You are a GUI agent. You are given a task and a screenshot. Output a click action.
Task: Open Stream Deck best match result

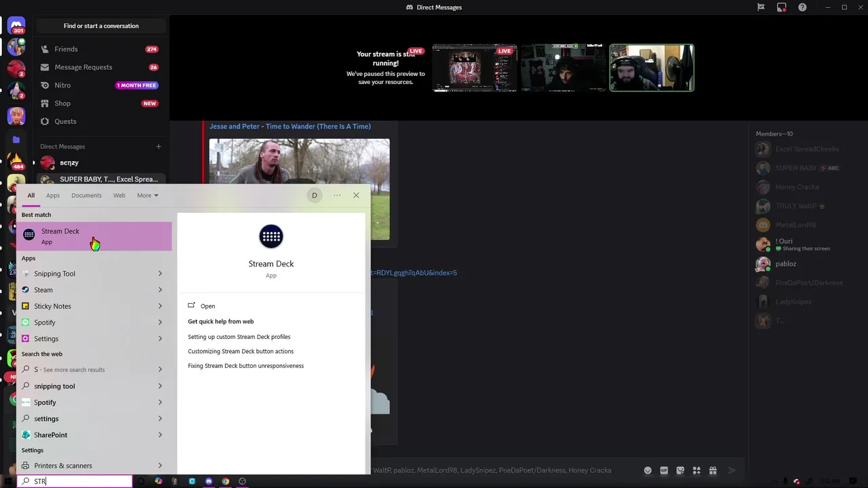[x=94, y=236]
